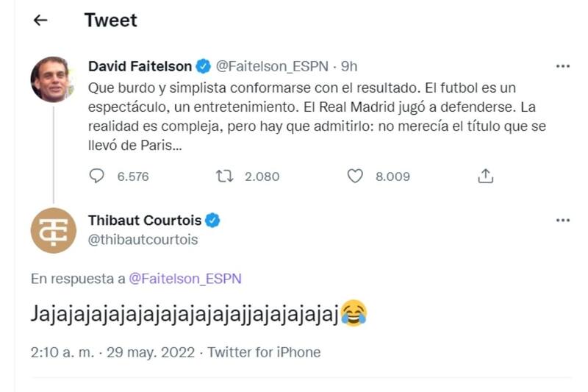Click David Faitelson's verified badge

pyautogui.click(x=204, y=66)
